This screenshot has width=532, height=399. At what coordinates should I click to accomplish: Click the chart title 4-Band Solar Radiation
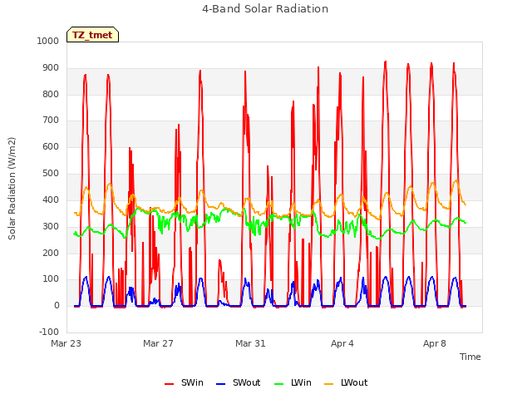pyautogui.click(x=265, y=9)
